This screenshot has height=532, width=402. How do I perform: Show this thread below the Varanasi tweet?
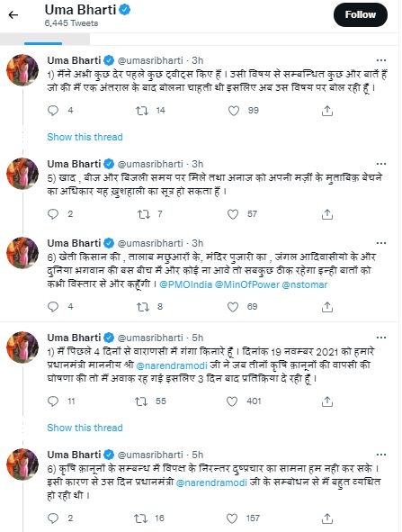click(85, 428)
